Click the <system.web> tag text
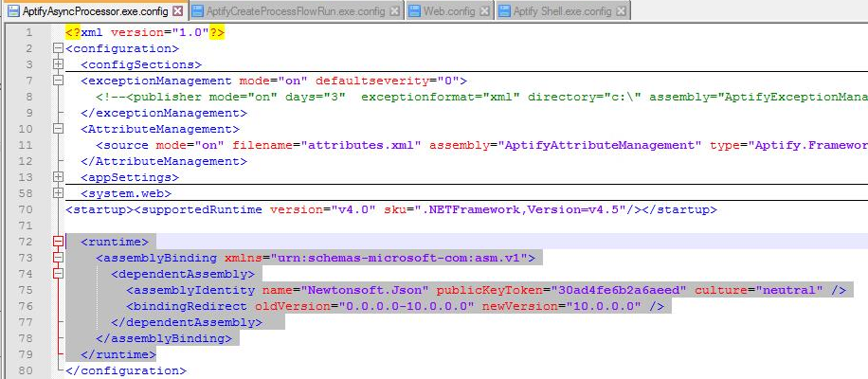This screenshot has width=868, height=379. pos(126,193)
